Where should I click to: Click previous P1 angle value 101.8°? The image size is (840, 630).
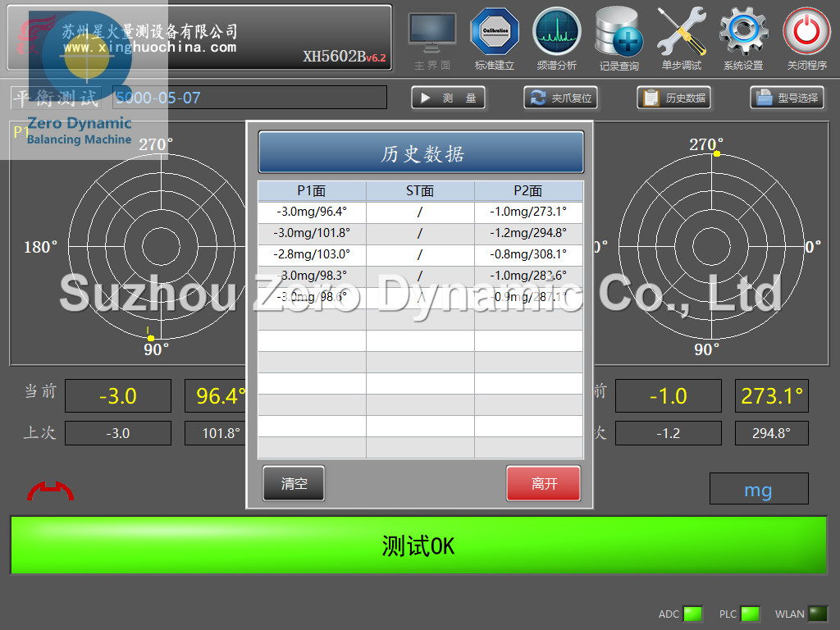(217, 433)
